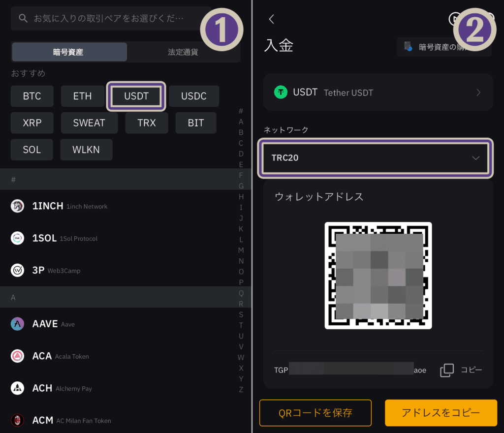Viewport: 504px width, 433px height.
Task: Jump to letter A in alphabet index
Action: (x=241, y=122)
